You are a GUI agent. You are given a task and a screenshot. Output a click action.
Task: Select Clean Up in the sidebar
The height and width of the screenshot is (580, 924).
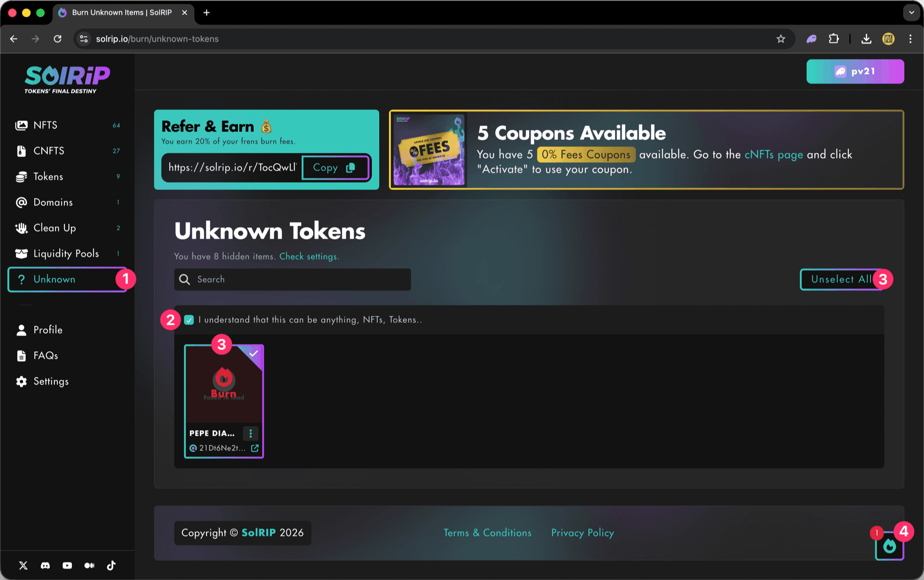tap(67, 228)
